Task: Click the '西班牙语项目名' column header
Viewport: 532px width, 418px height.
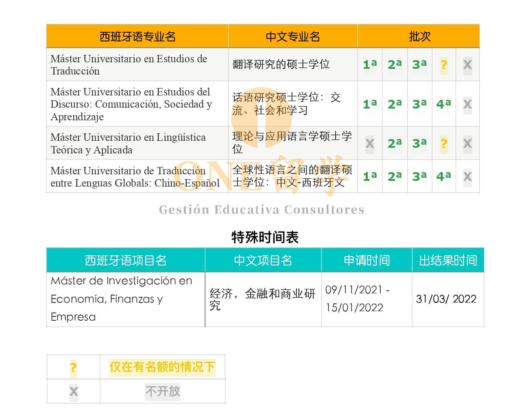Action: pyautogui.click(x=126, y=261)
